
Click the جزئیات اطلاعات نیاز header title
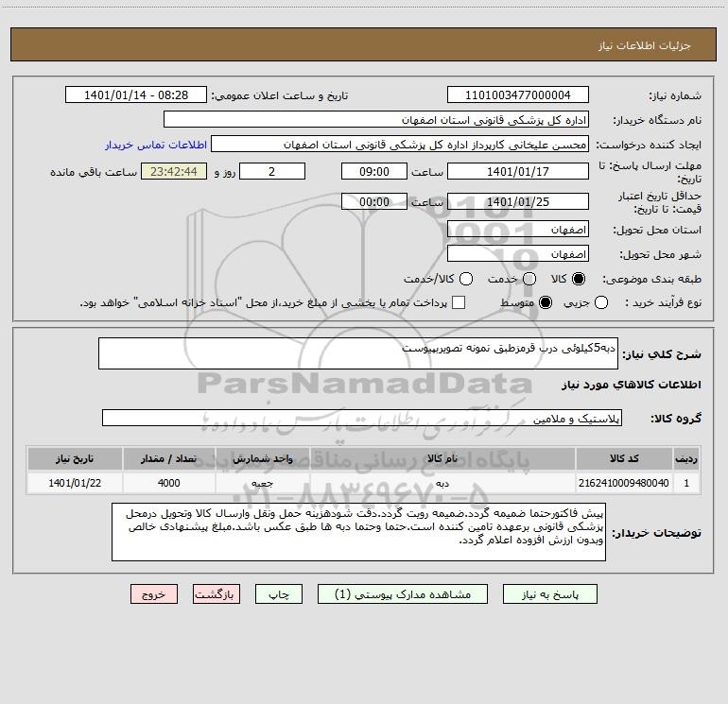[x=645, y=45]
